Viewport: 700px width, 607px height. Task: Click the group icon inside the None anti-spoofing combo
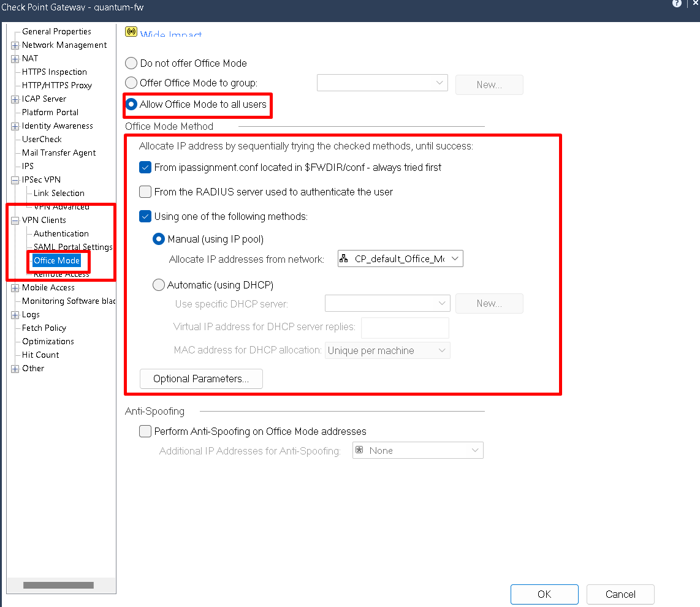[x=359, y=450]
